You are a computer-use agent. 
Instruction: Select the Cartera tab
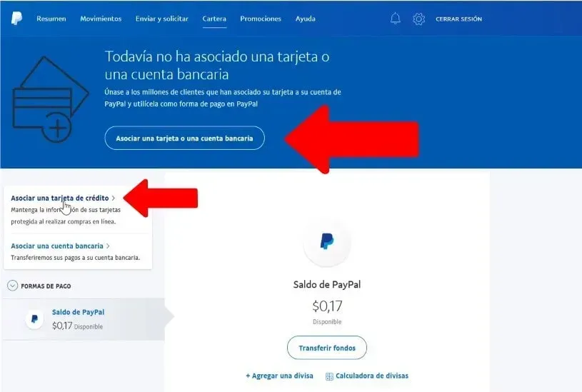(x=214, y=19)
